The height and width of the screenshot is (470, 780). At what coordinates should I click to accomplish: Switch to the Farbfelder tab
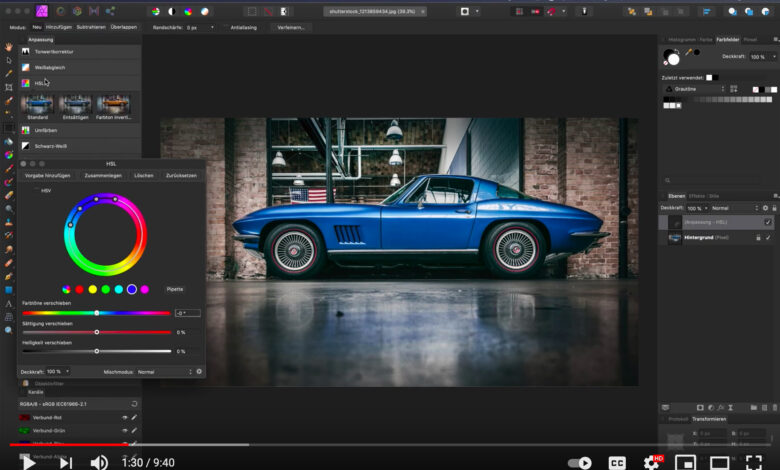coord(728,40)
